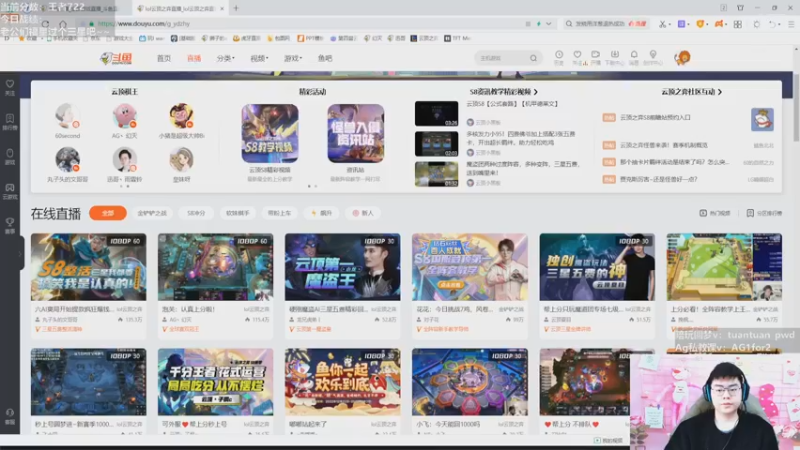The width and height of the screenshot is (800, 450).
Task: Play the video thumbnail with duration 01:32
Action: pos(436,174)
